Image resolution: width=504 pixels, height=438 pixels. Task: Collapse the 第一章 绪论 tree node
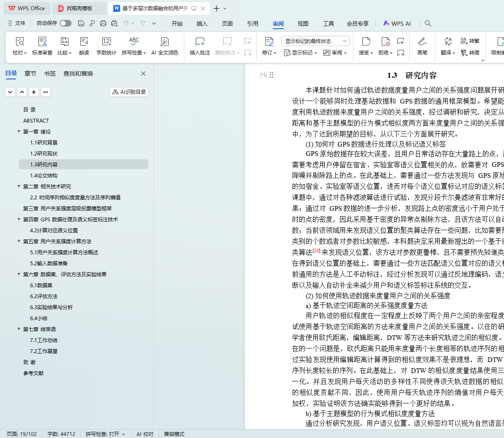click(19, 132)
